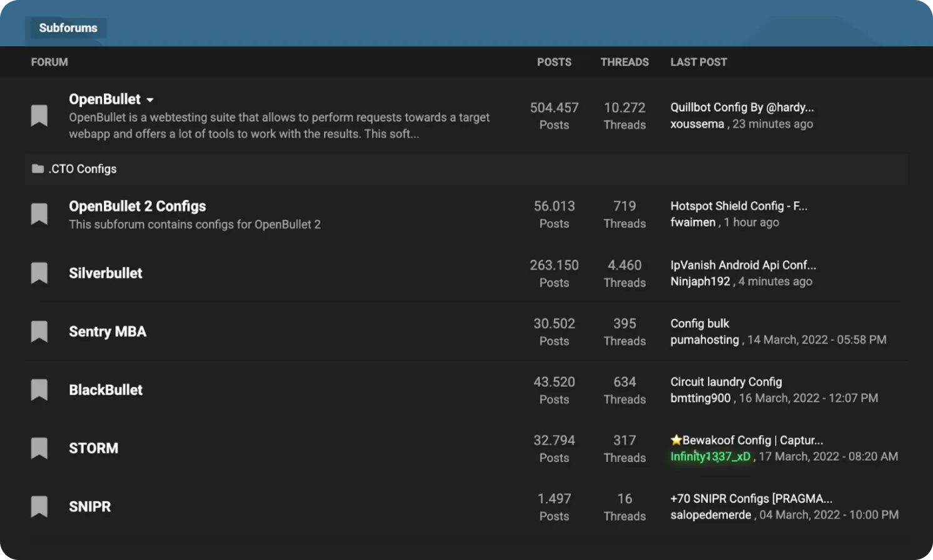This screenshot has width=933, height=560.
Task: View the profile of user xoussema
Action: coord(697,124)
